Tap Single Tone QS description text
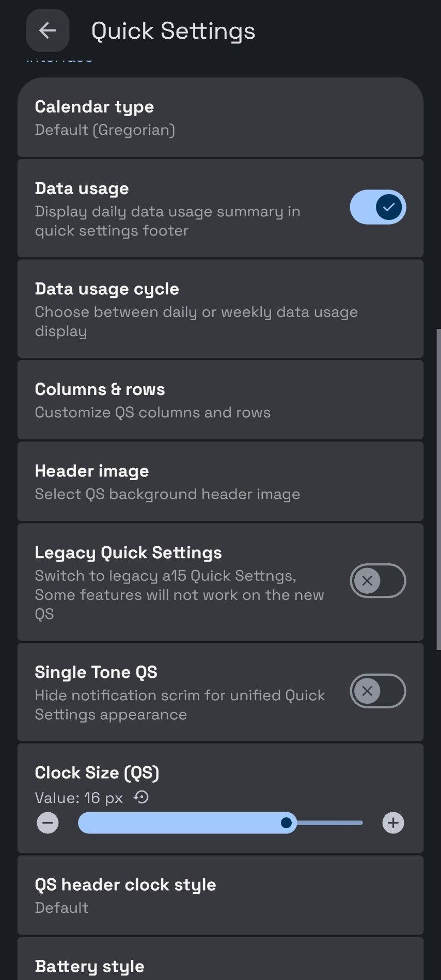The image size is (441, 980). pos(179,705)
